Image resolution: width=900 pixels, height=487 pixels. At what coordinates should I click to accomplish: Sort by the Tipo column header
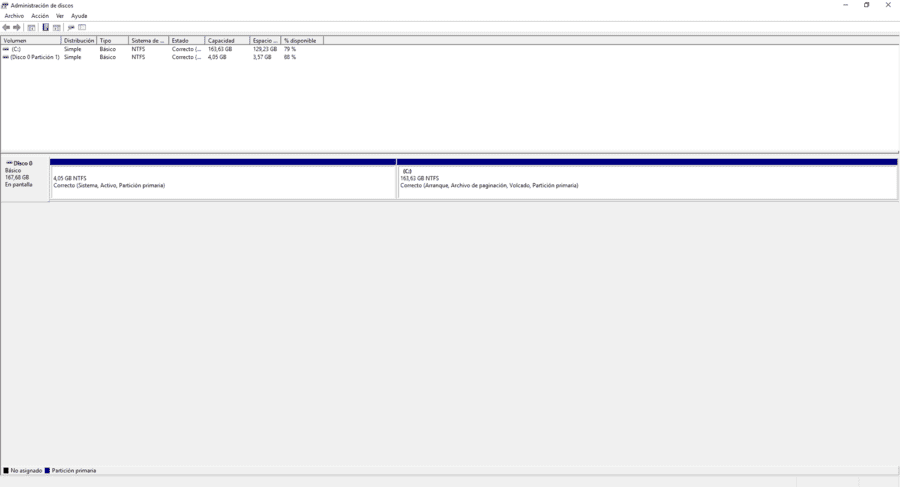(x=112, y=41)
